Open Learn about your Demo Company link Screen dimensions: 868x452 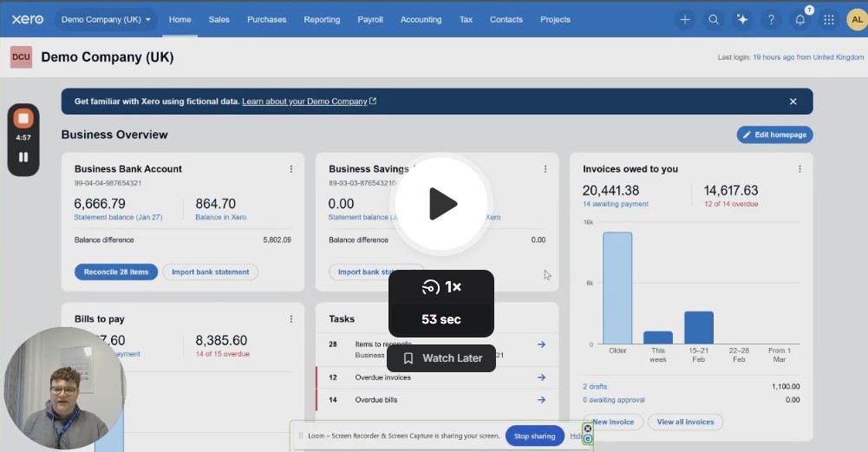click(x=304, y=102)
